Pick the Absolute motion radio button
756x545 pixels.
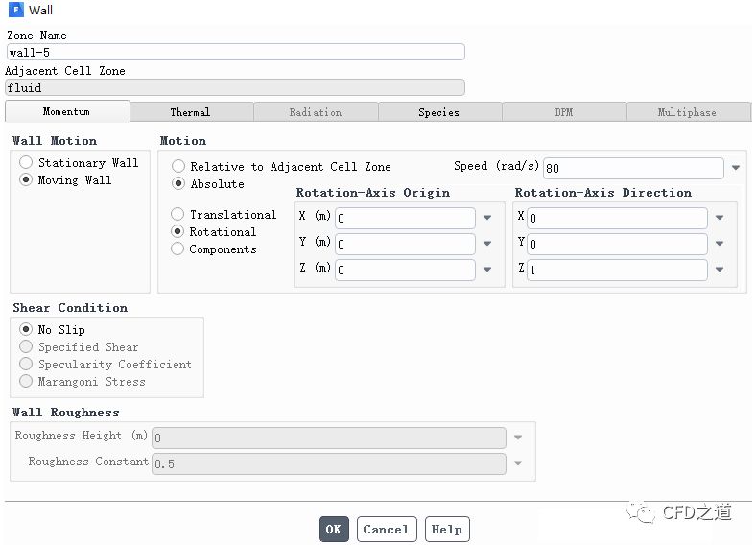[178, 184]
